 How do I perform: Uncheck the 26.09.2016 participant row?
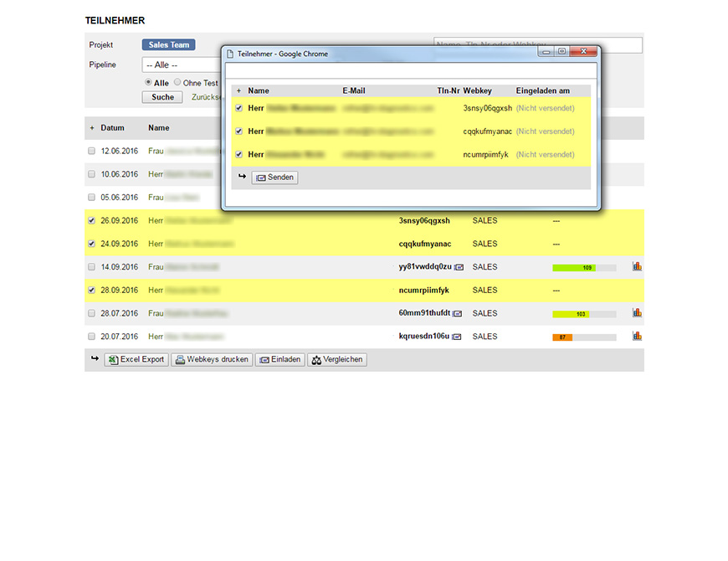click(92, 221)
